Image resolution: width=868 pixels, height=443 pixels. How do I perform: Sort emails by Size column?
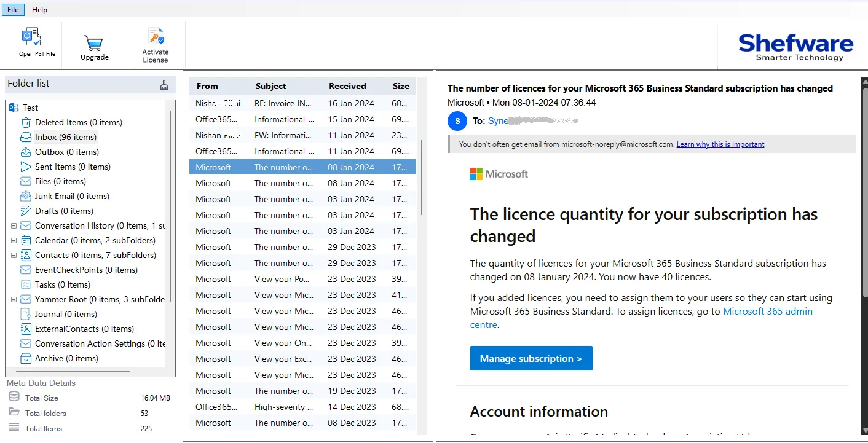(x=402, y=86)
